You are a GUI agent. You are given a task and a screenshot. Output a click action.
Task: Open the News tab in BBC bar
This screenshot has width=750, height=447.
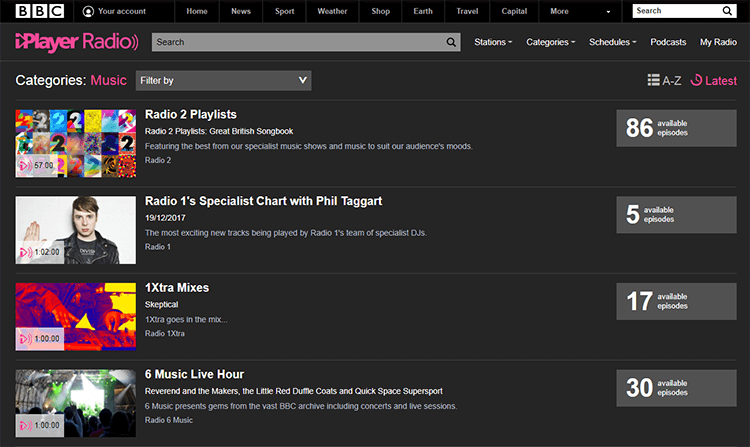click(241, 11)
